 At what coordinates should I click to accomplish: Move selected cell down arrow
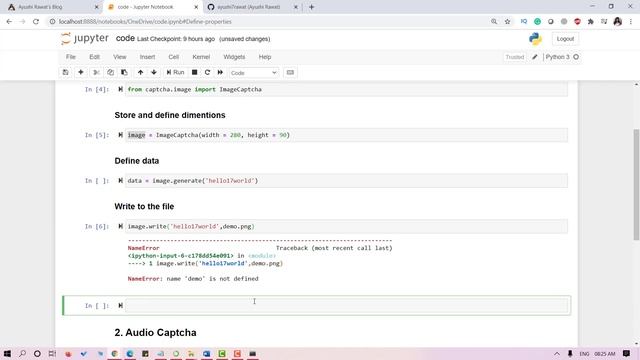pyautogui.click(x=154, y=73)
